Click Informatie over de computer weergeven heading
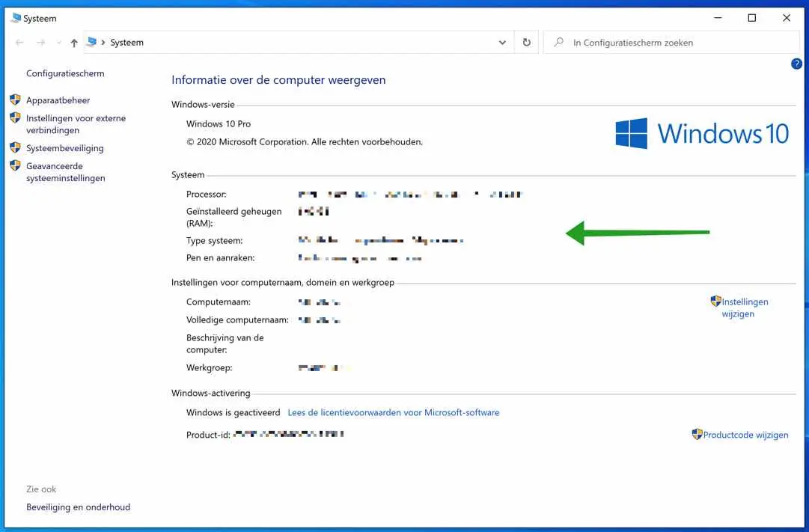The width and height of the screenshot is (809, 532). pyautogui.click(x=278, y=80)
